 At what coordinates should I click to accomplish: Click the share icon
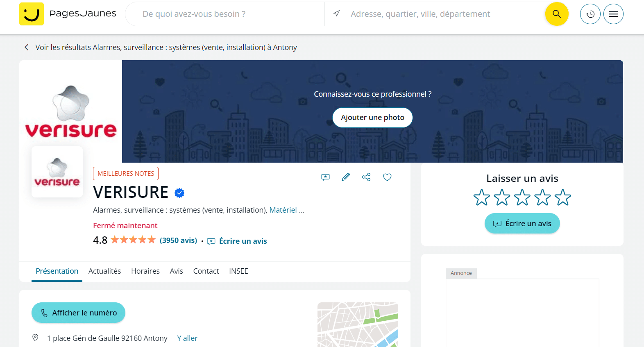[x=366, y=177]
